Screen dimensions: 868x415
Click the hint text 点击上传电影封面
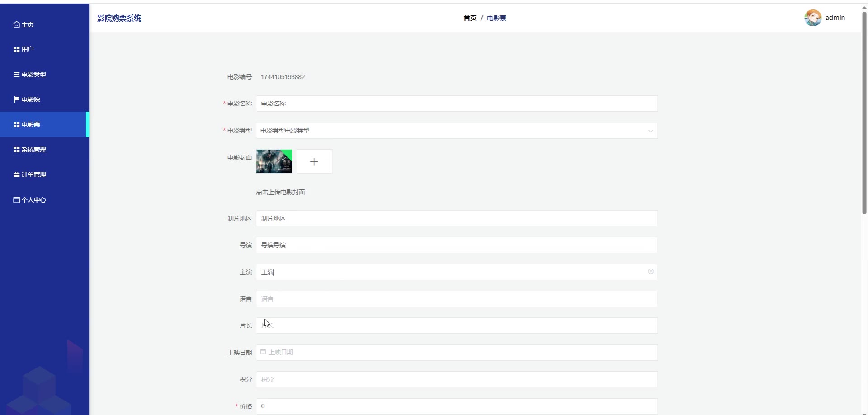[x=280, y=192]
